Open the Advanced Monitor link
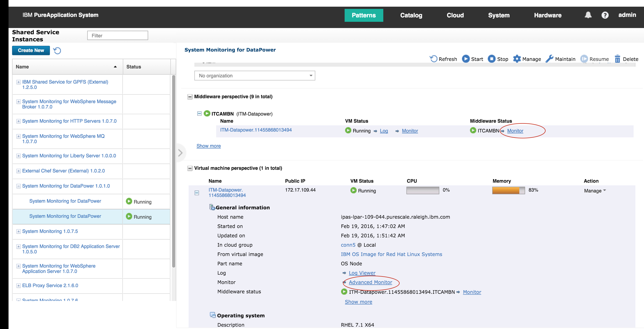644x329 pixels. pos(370,282)
